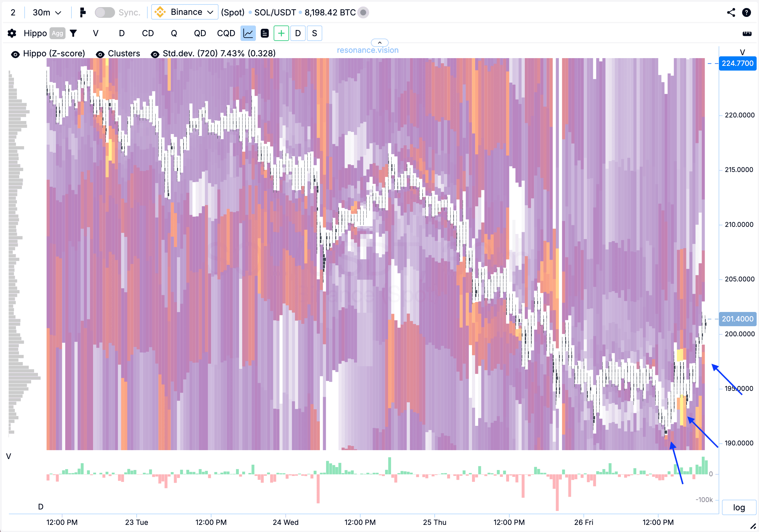Hide Hippo (Z-score) layer via eye icon
The height and width of the screenshot is (532, 759).
pos(15,54)
